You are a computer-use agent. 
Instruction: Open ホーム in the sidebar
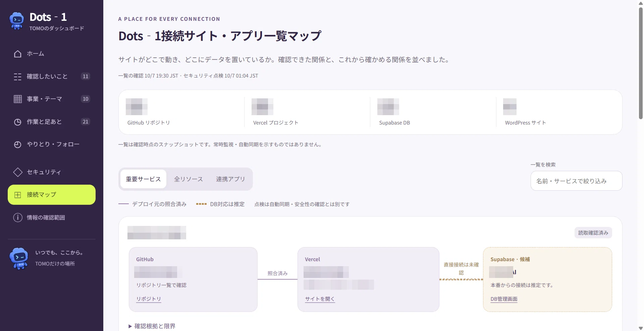52,54
